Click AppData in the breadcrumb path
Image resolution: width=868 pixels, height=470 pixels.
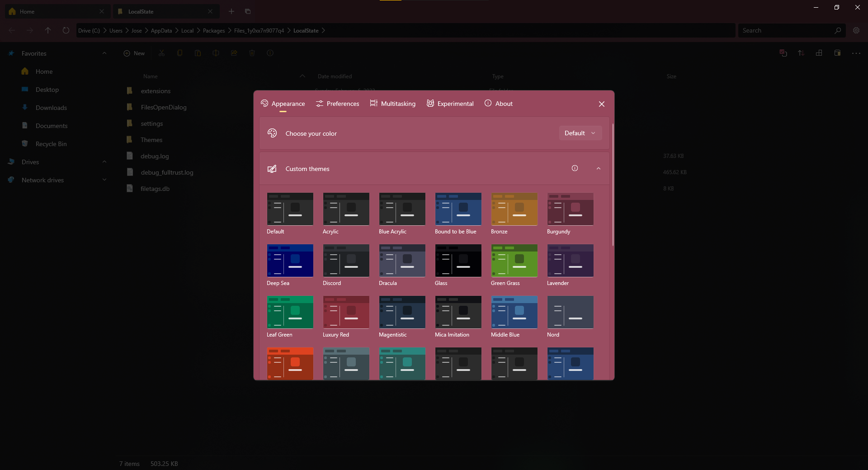pos(161,31)
